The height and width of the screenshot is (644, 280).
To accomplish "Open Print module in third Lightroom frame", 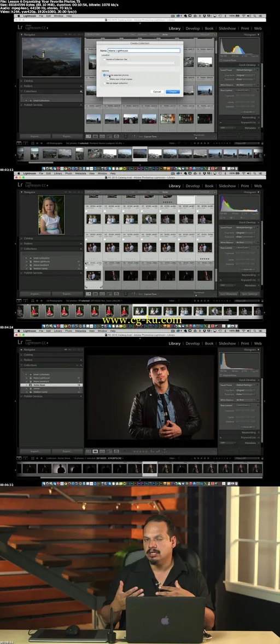I will 245,343.
